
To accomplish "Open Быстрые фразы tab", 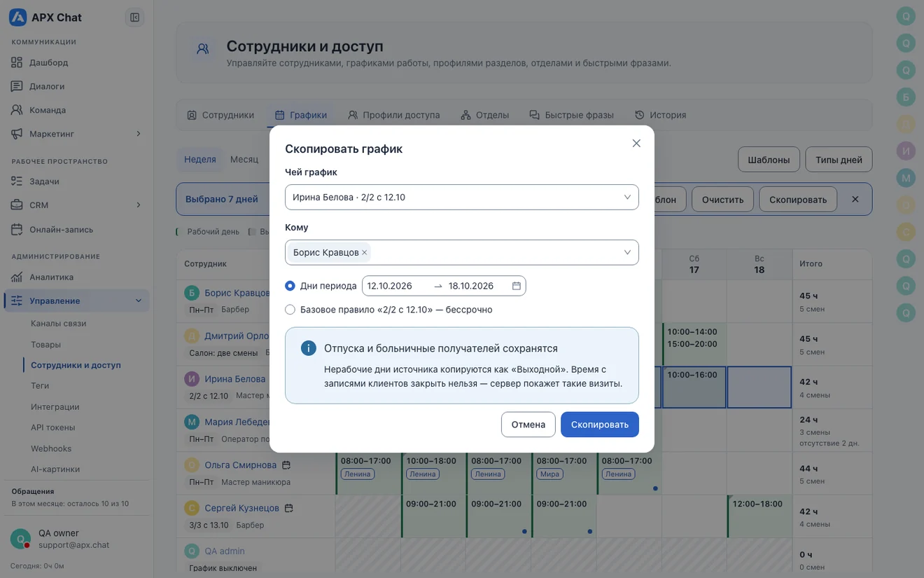I will (572, 115).
